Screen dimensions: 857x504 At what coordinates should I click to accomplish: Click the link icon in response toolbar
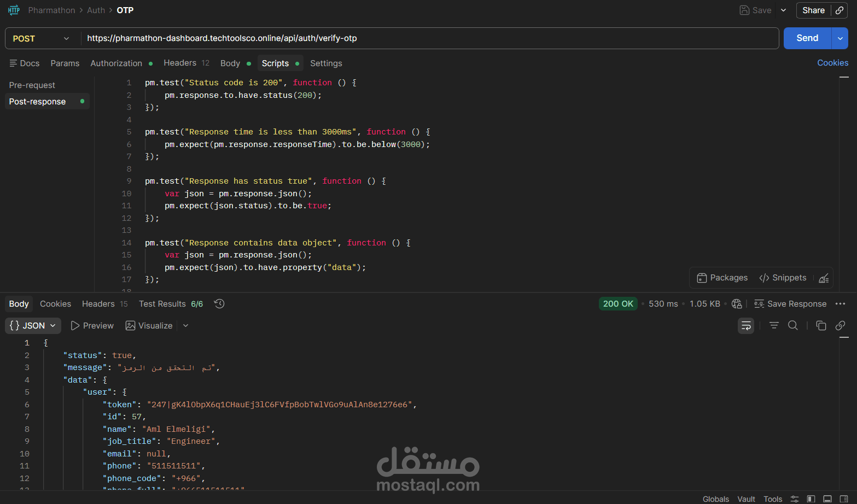pyautogui.click(x=841, y=326)
